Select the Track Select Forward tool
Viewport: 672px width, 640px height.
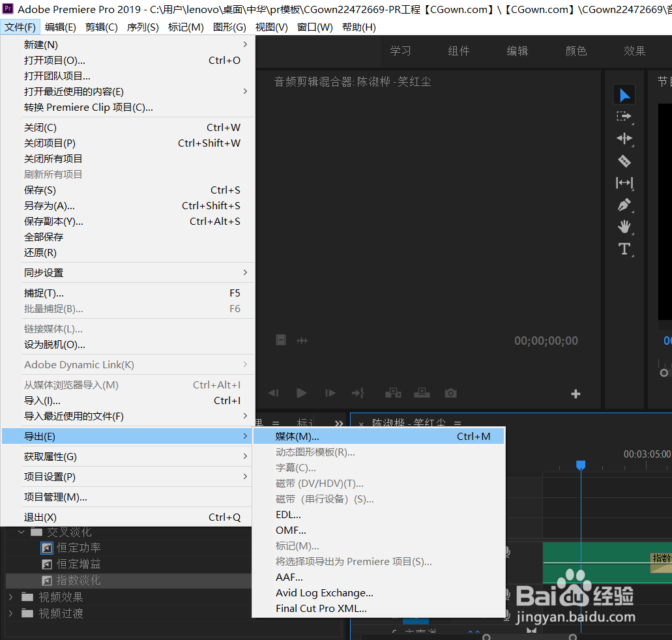[624, 117]
